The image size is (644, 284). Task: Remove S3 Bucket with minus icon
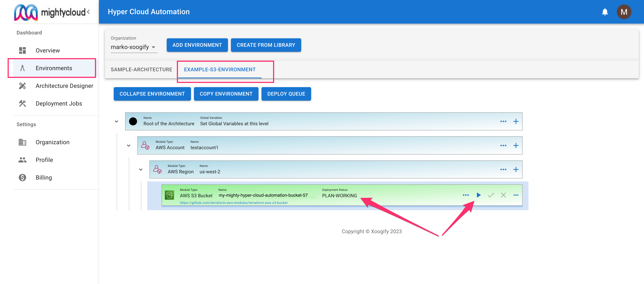tap(516, 195)
